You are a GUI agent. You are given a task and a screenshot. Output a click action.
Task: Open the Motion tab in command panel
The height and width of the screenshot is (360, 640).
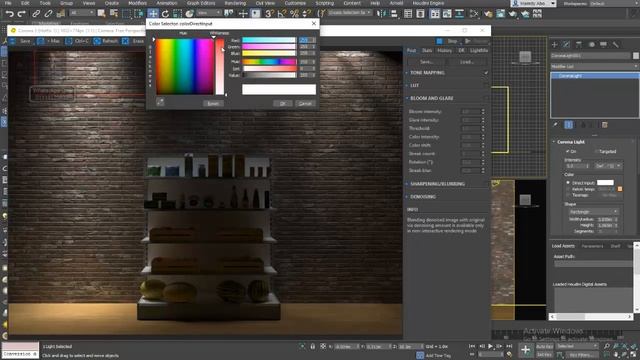[x=591, y=44]
